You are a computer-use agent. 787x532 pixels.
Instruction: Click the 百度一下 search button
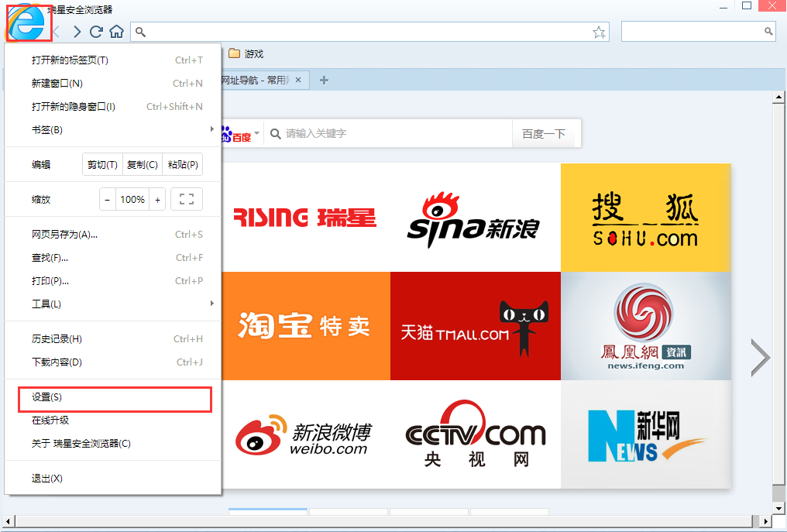coord(546,133)
